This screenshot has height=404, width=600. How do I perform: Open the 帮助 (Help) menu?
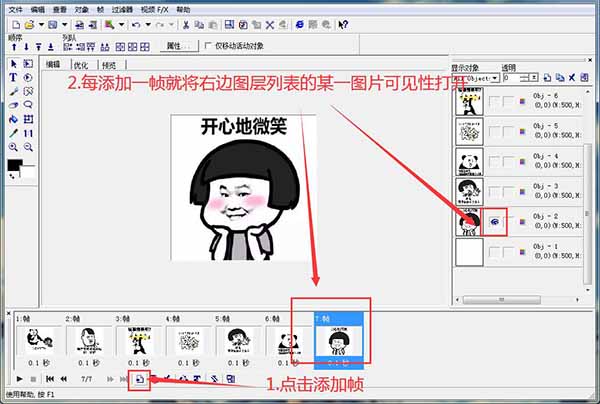[183, 10]
